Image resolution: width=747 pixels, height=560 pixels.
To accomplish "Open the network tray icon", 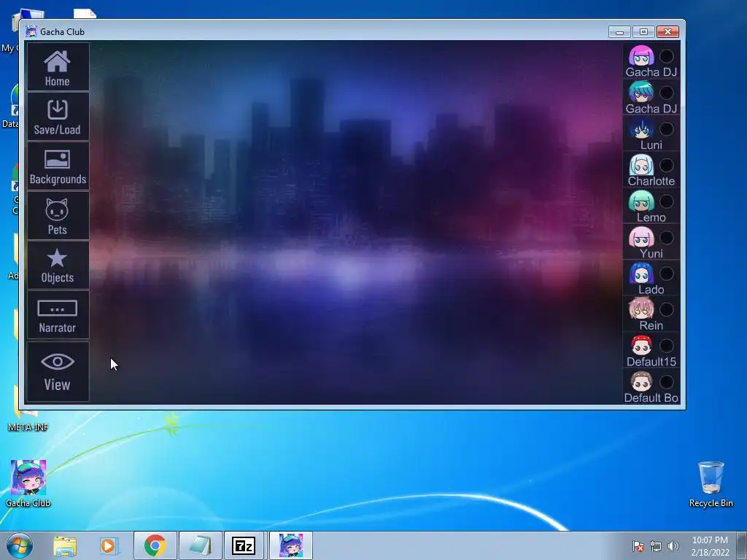I will (656, 546).
